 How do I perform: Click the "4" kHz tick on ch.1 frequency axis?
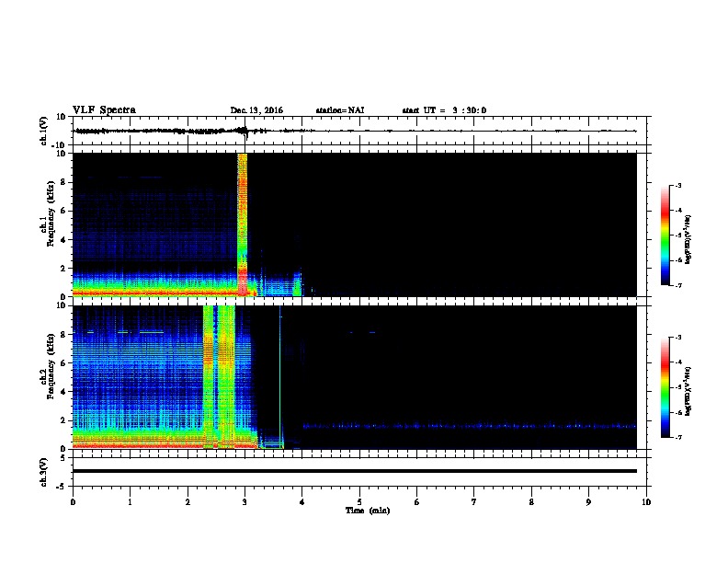[x=63, y=240]
